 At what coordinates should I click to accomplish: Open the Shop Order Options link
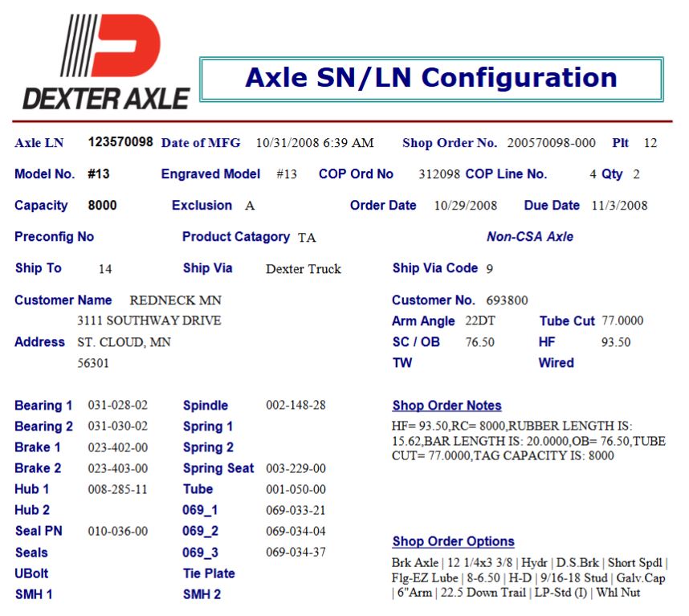[453, 541]
